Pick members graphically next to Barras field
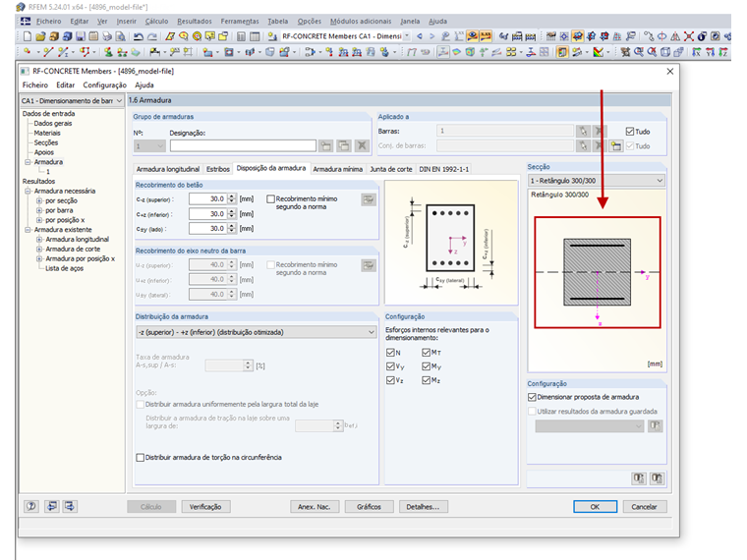 click(x=583, y=131)
